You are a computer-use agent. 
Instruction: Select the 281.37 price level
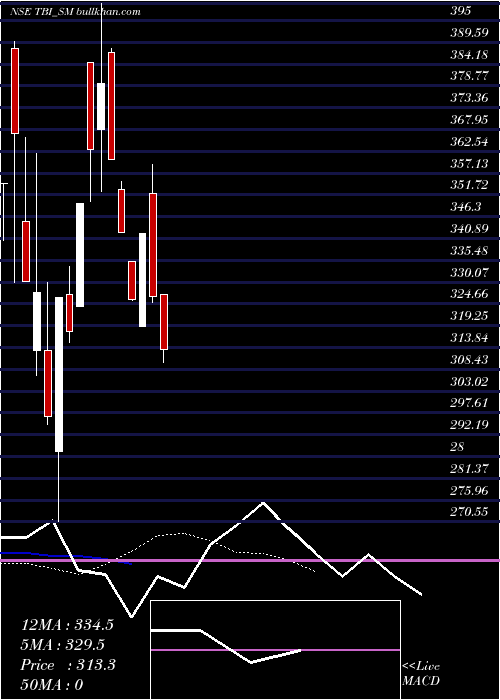[x=469, y=469]
